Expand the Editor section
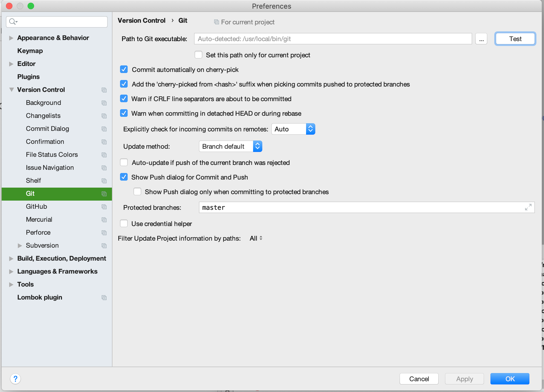Image resolution: width=544 pixels, height=392 pixels. pos(11,64)
